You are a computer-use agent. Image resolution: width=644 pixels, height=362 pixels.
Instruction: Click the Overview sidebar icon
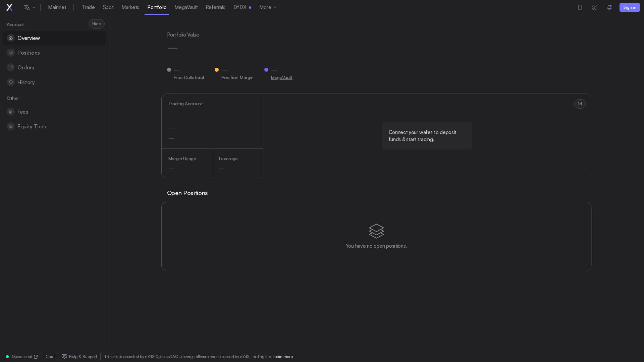11,38
